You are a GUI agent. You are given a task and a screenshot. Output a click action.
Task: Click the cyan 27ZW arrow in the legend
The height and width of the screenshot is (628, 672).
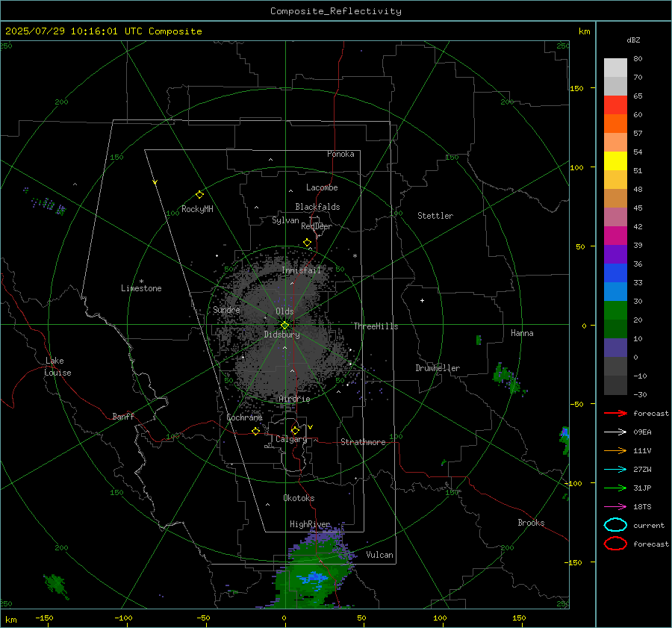point(615,470)
